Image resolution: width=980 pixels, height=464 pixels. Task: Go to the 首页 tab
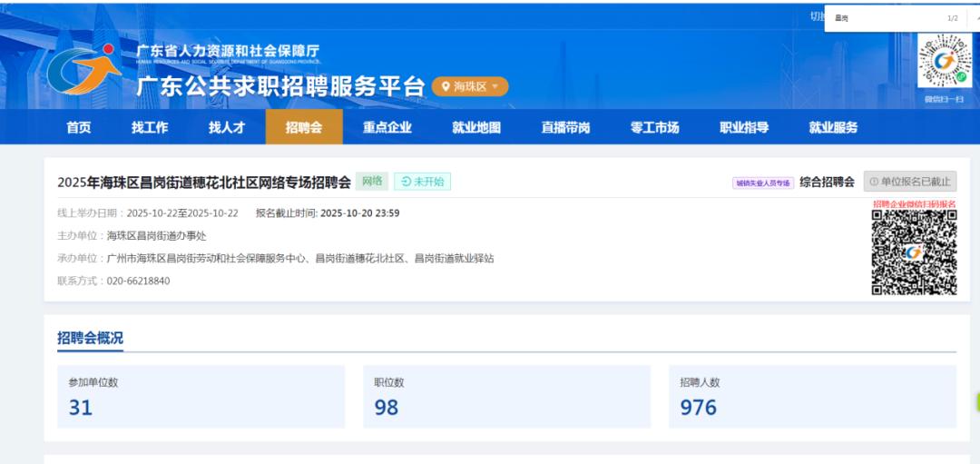click(79, 127)
